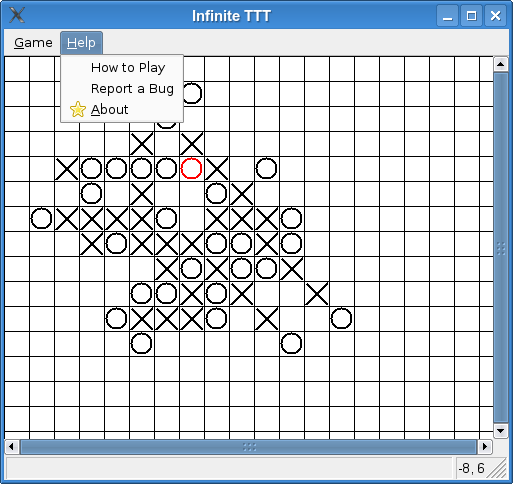Click the empty cell right of the red O's neighboring X
Image resolution: width=513 pixels, height=484 pixels.
pos(242,169)
